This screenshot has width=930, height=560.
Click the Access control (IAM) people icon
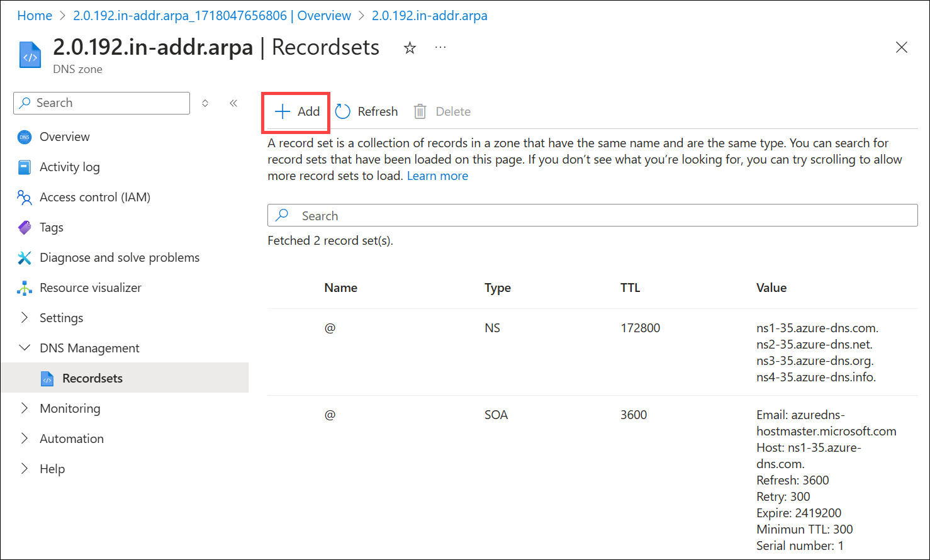click(x=25, y=198)
